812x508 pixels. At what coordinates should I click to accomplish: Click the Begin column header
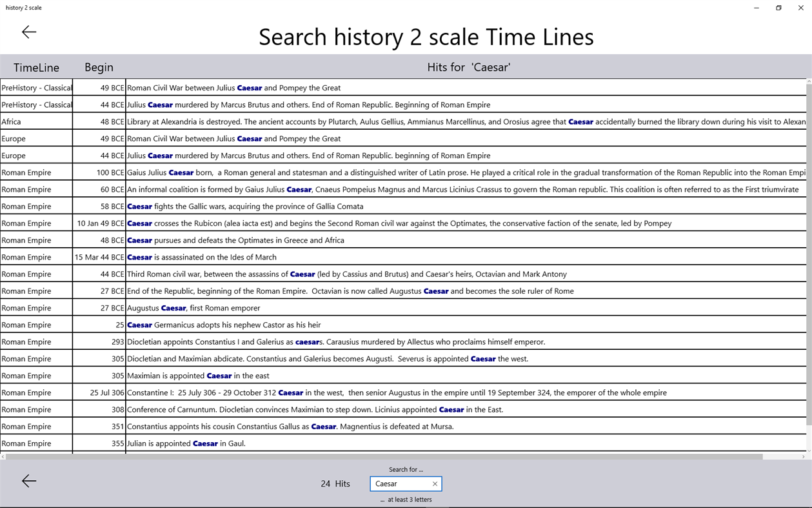click(x=99, y=67)
